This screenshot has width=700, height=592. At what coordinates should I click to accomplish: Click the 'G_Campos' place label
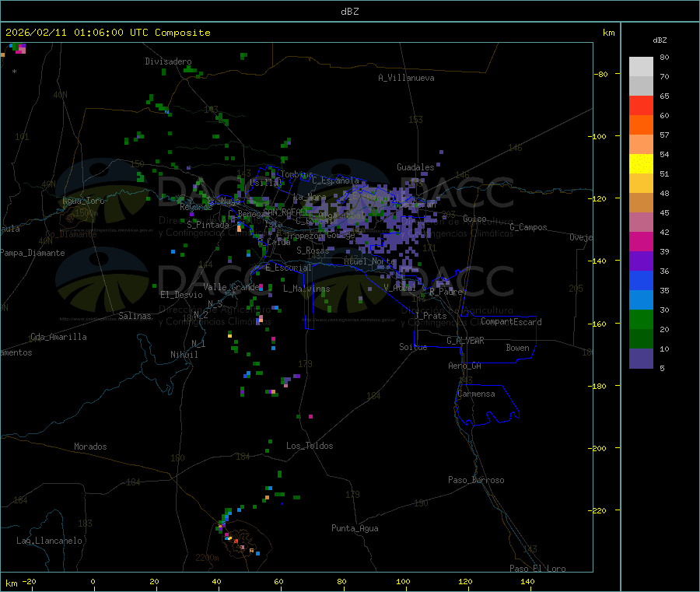(528, 227)
